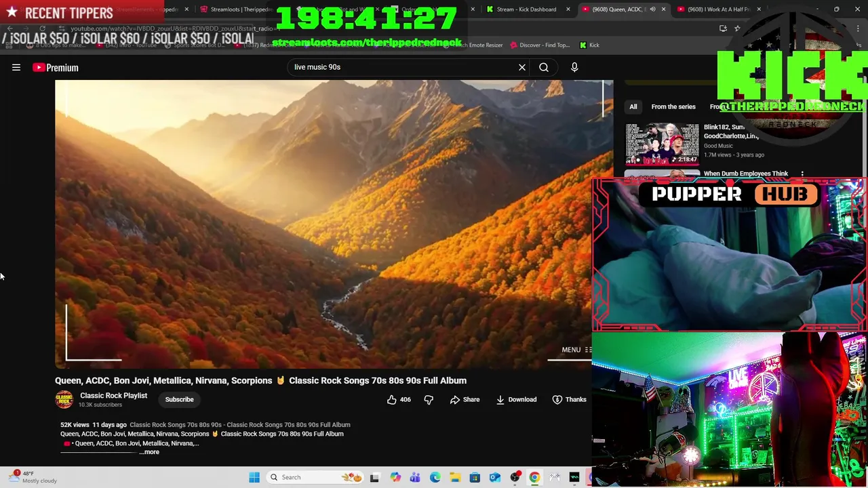The height and width of the screenshot is (488, 868).
Task: Switch to Stream - Kick Dashboard tab
Action: [x=526, y=9]
